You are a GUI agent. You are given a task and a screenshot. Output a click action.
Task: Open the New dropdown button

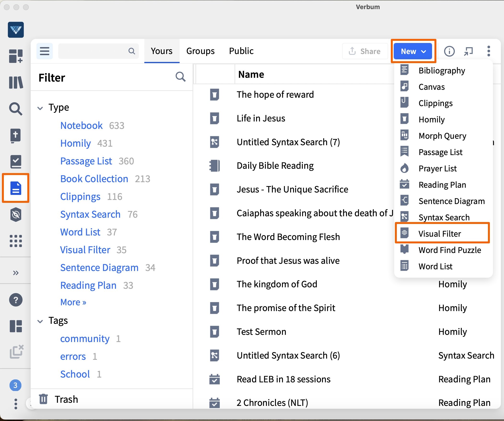[413, 51]
